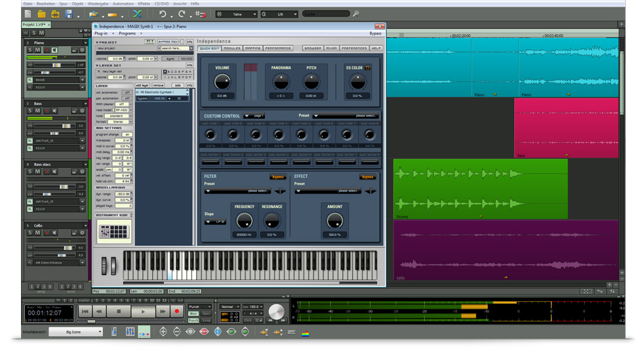Open the gear settings icon on the Bass track
This screenshot has height=351, width=644.
point(82,111)
